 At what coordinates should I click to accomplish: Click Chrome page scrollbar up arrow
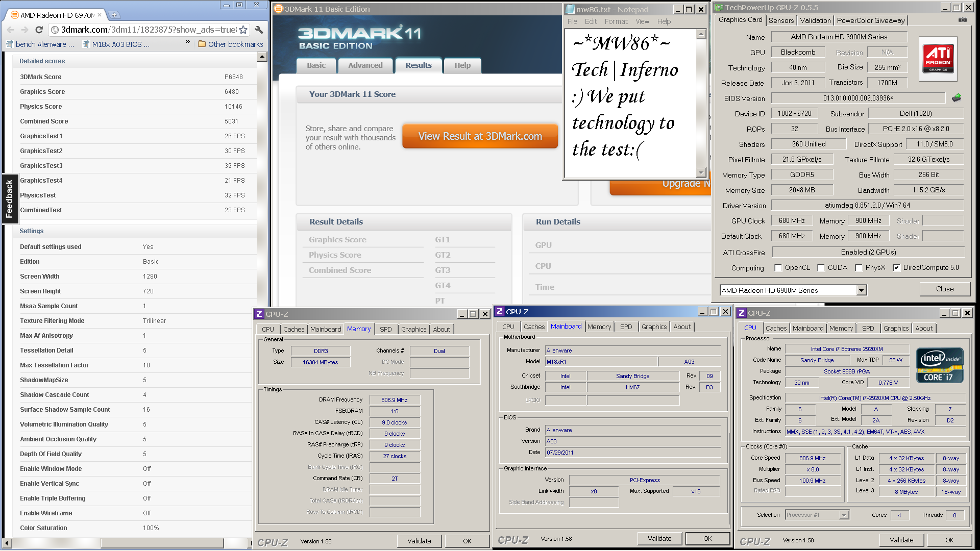coord(262,57)
